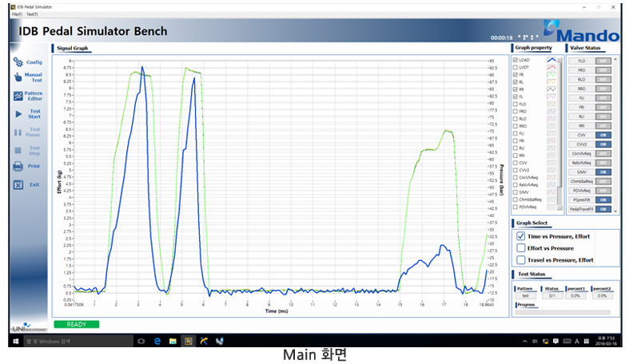Image resolution: width=629 pixels, height=364 pixels.
Task: Click the green READY status indicator
Action: (x=76, y=324)
